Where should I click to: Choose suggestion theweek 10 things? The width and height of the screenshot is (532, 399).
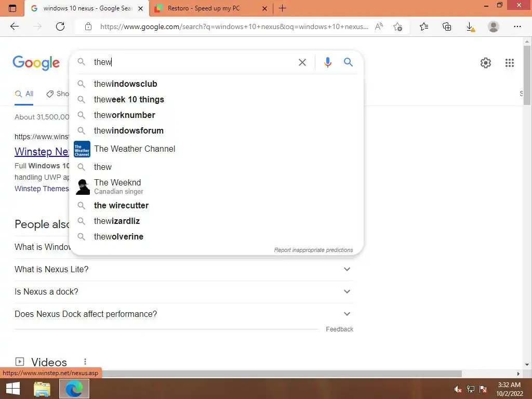(x=216, y=99)
